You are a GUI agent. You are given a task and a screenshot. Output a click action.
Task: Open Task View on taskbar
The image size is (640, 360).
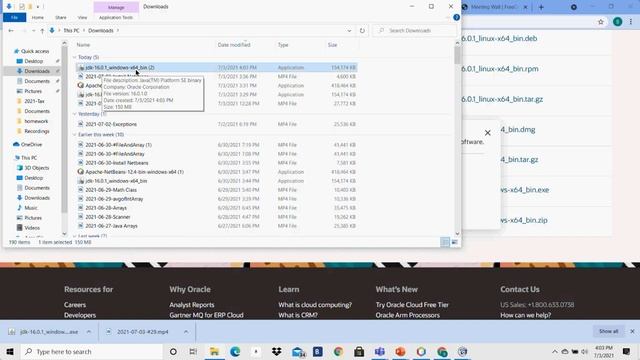point(193,351)
